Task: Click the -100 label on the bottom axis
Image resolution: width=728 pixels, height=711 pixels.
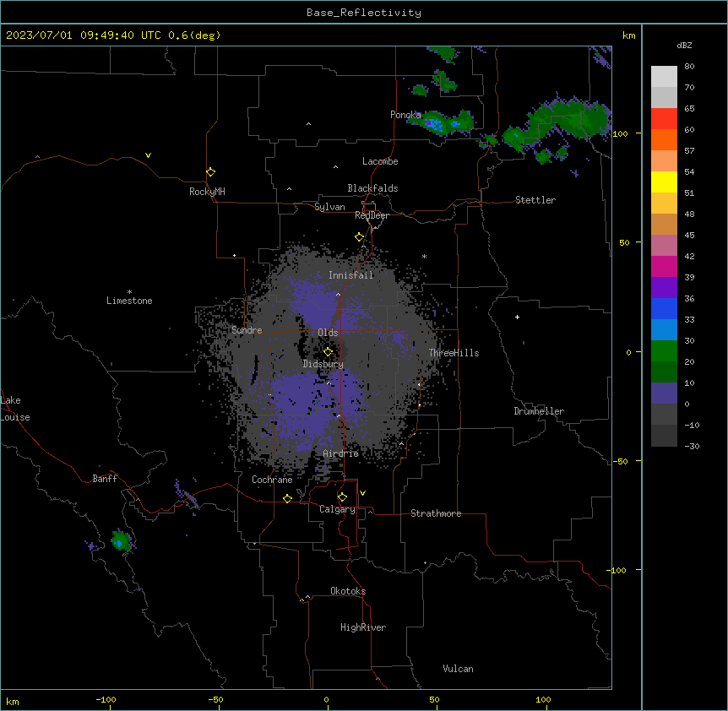Action: 106,700
